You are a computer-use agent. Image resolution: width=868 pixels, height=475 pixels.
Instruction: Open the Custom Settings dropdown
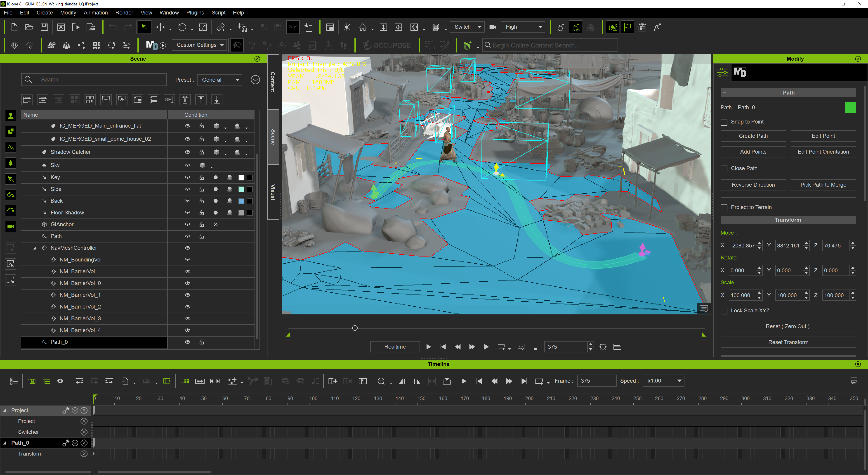pos(200,45)
